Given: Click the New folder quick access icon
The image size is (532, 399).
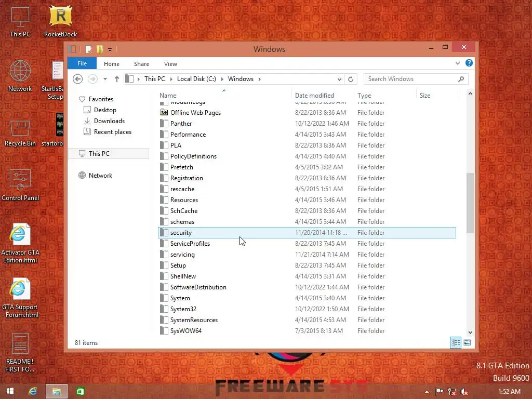Looking at the screenshot, I should point(100,49).
